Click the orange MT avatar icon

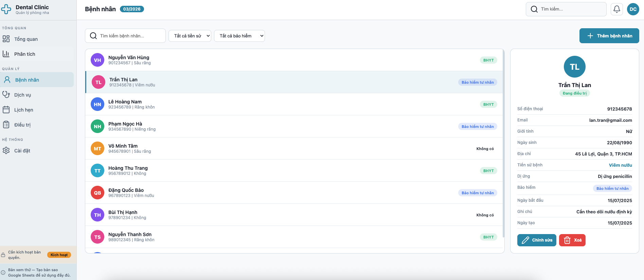tap(97, 149)
